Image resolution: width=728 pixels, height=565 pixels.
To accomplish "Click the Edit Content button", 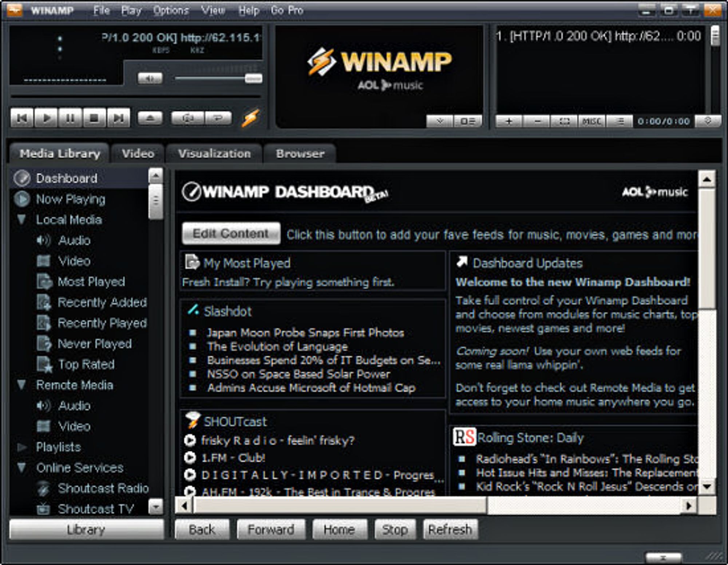I will click(231, 234).
